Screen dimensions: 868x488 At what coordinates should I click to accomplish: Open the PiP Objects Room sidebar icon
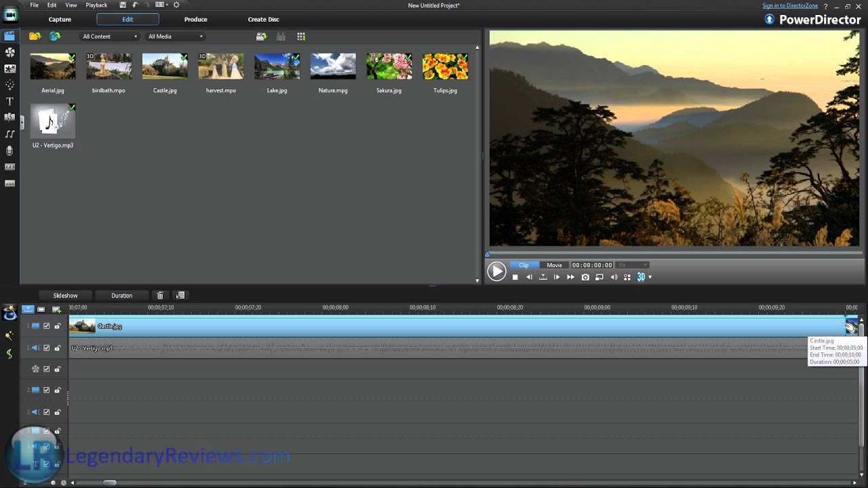(x=9, y=68)
